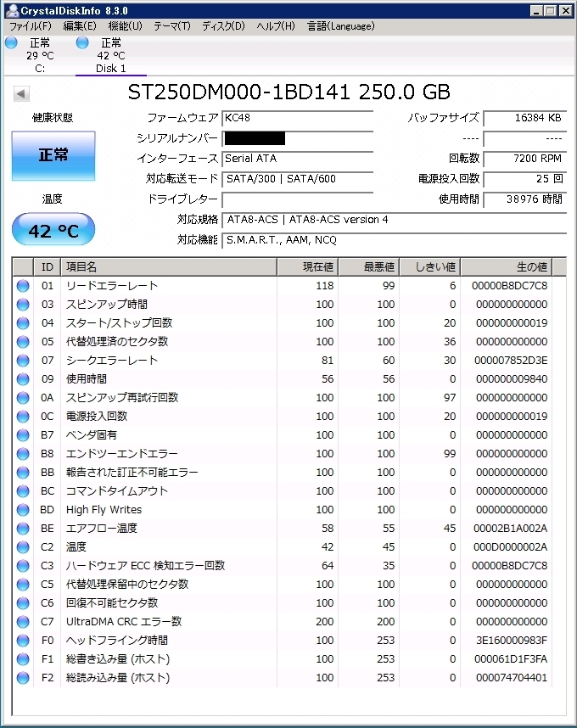The width and height of the screenshot is (577, 728).
Task: Click the 対応機能 field S.M.A.R.T., AAM, NCQ
Action: 394,240
